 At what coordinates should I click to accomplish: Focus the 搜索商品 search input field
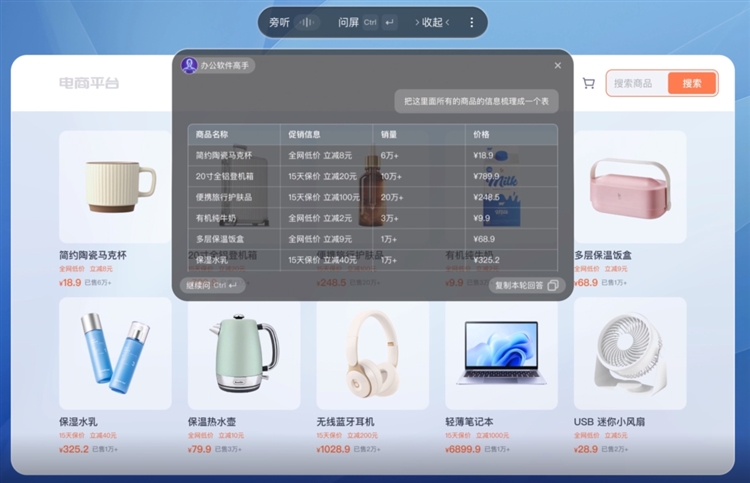click(638, 83)
